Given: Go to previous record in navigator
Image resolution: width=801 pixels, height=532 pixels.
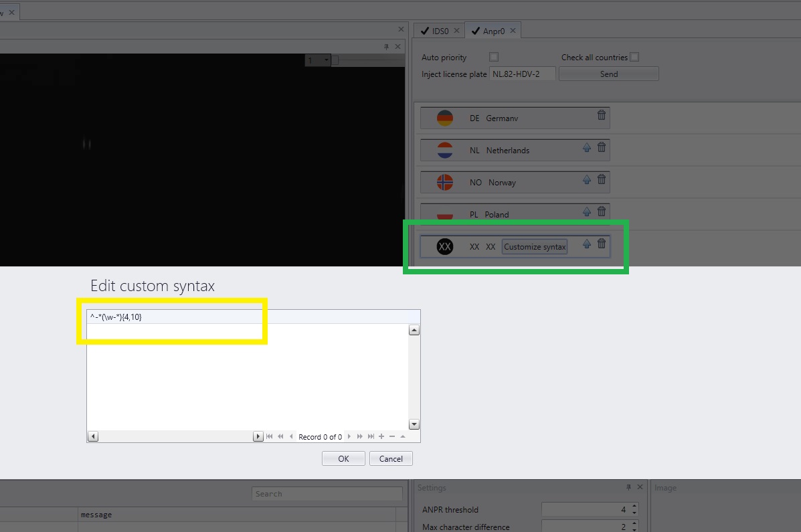Looking at the screenshot, I should pos(291,436).
